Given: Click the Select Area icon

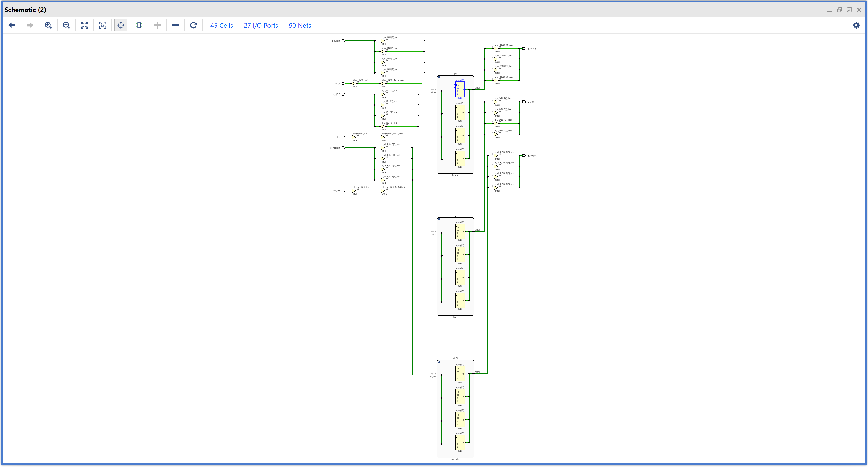Looking at the screenshot, I should (x=103, y=25).
